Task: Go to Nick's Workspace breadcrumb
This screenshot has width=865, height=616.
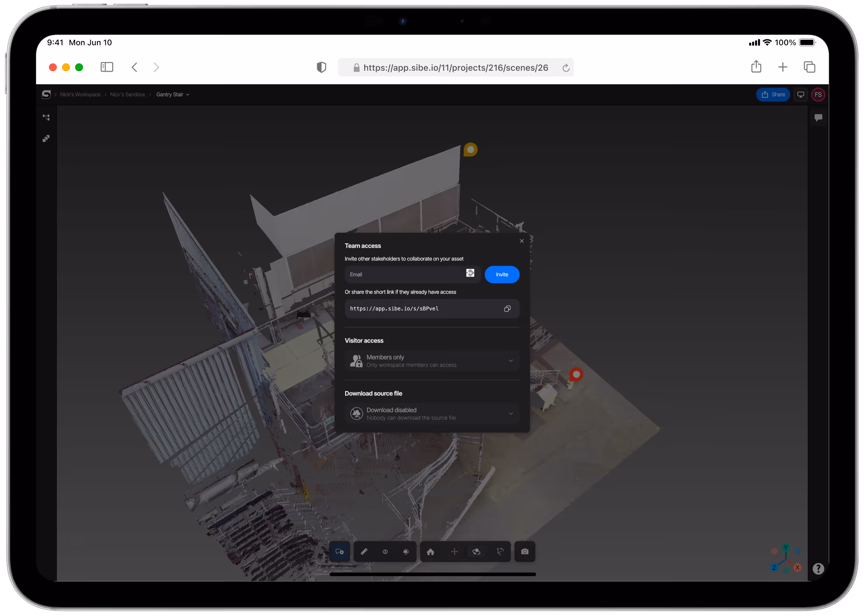Action: 80,94
